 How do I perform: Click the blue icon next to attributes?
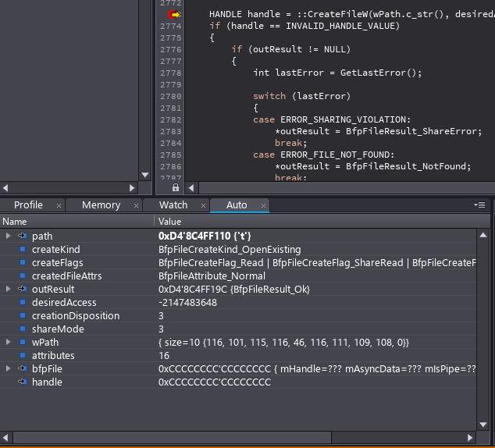pos(23,355)
